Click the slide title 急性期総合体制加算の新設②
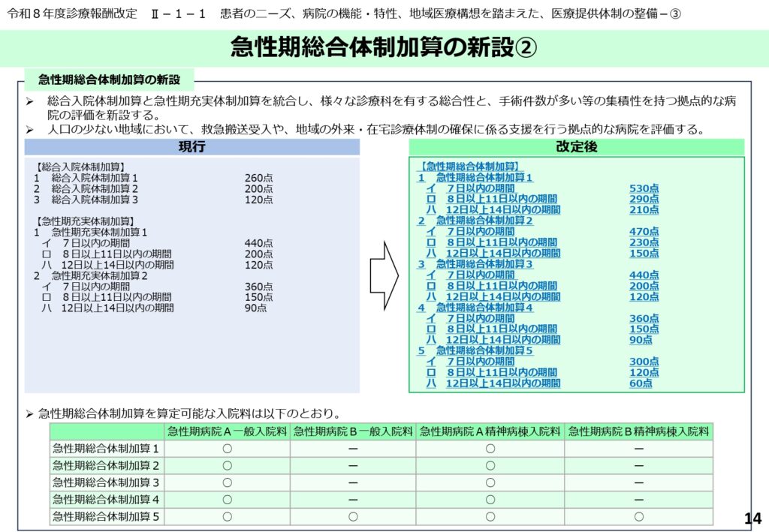The height and width of the screenshot is (532, 769). point(384,48)
